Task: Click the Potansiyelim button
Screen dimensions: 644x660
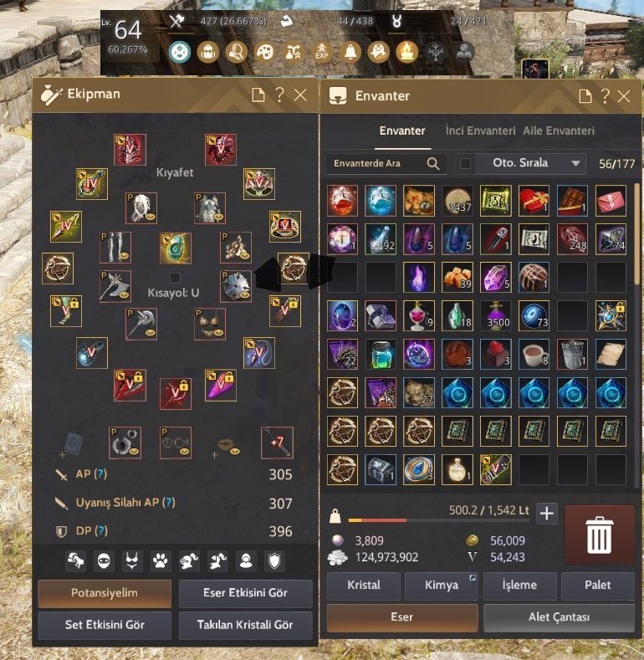Action: pos(105,593)
